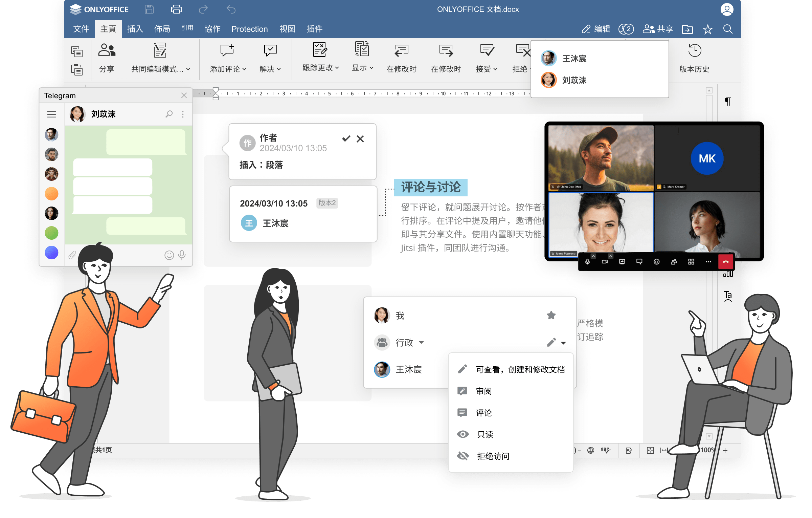Search in Telegram chat
The width and height of the screenshot is (812, 518).
pyautogui.click(x=169, y=114)
